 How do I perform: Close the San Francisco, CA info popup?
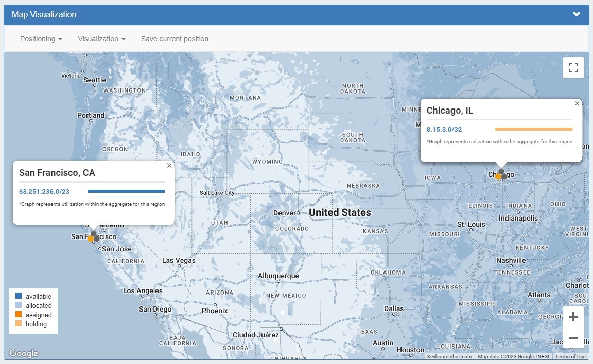(x=169, y=166)
